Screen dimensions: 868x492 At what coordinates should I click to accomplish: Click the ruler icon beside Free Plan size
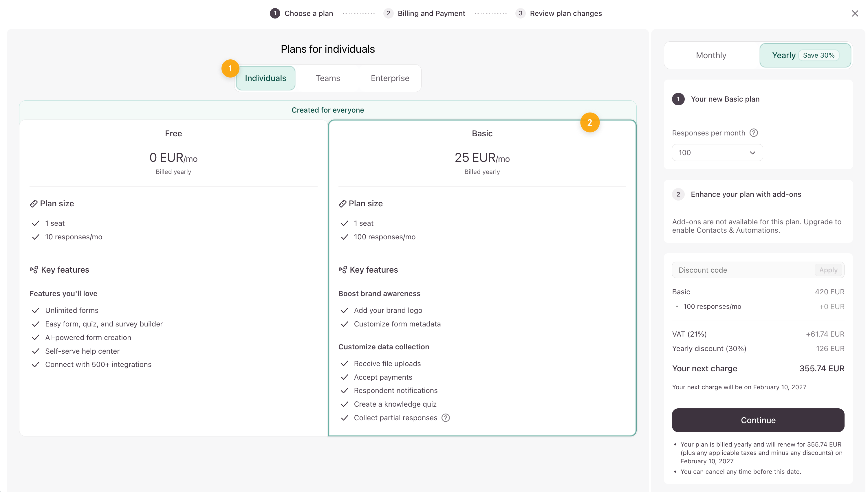[34, 203]
